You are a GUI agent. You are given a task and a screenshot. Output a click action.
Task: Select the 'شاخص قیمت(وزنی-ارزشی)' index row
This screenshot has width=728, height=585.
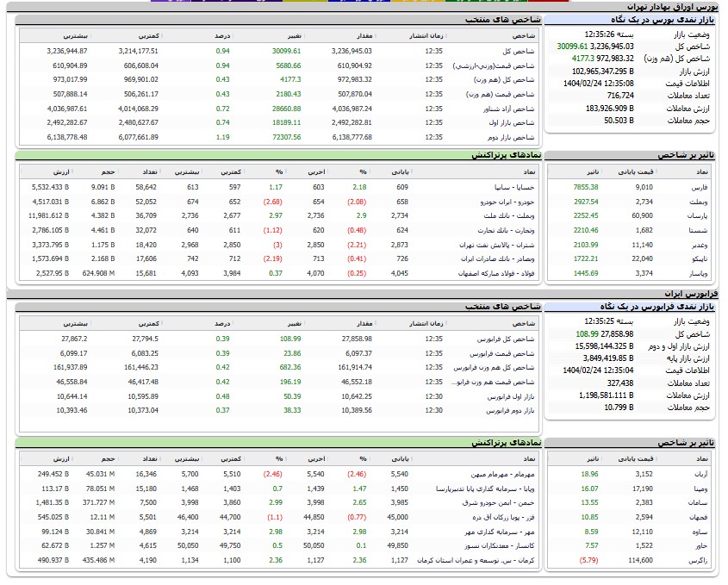coord(279,66)
